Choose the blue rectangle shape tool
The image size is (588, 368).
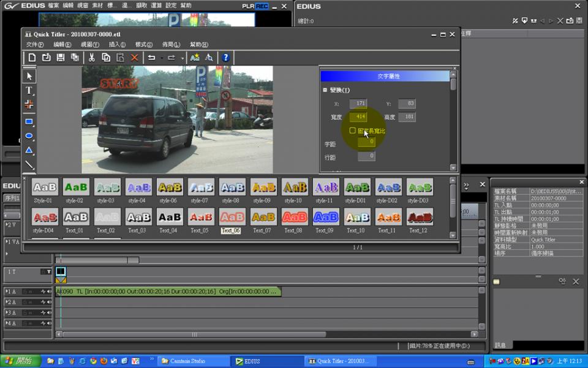(29, 121)
